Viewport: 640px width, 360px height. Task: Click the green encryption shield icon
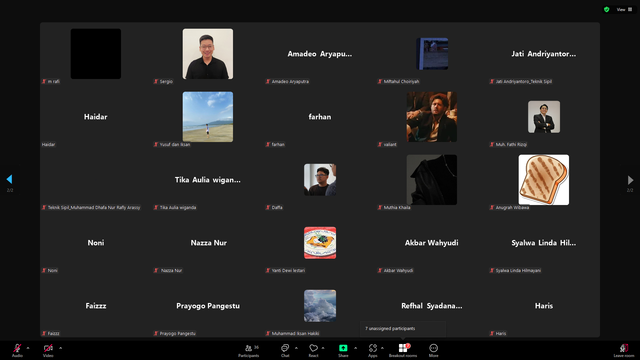click(607, 9)
